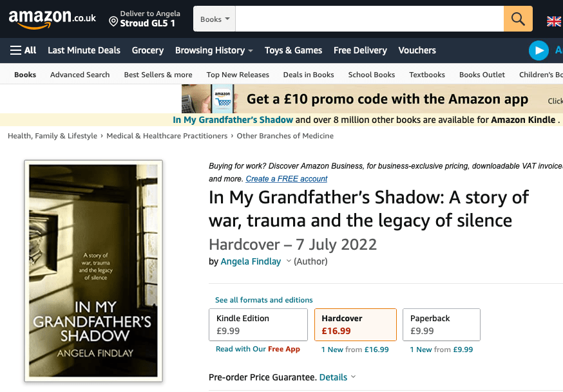Open the Best Sellers & more tab

pyautogui.click(x=158, y=75)
